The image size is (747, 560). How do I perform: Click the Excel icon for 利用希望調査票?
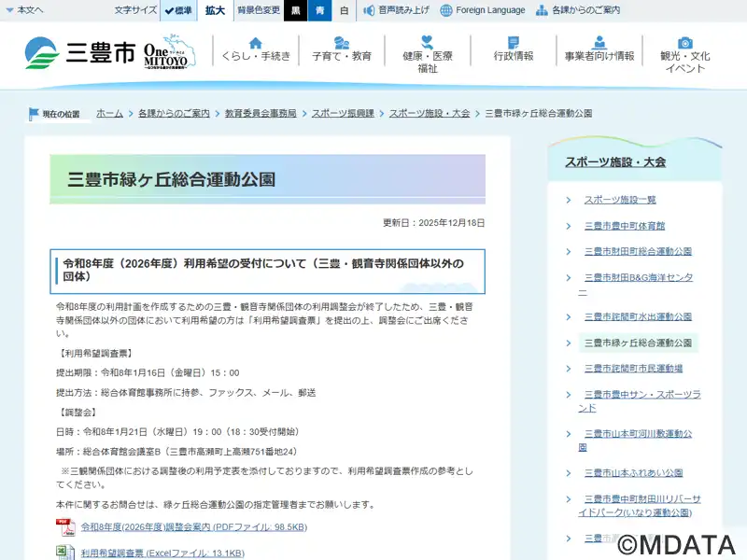pos(67,553)
